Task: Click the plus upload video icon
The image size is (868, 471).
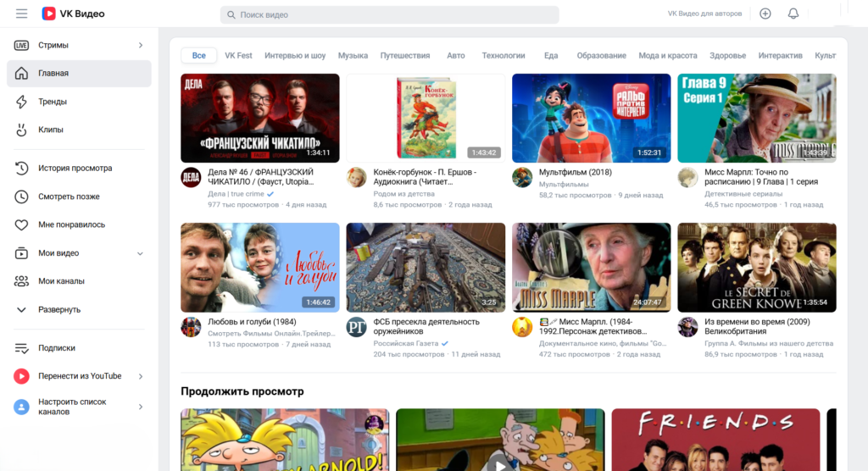Action: click(x=765, y=14)
